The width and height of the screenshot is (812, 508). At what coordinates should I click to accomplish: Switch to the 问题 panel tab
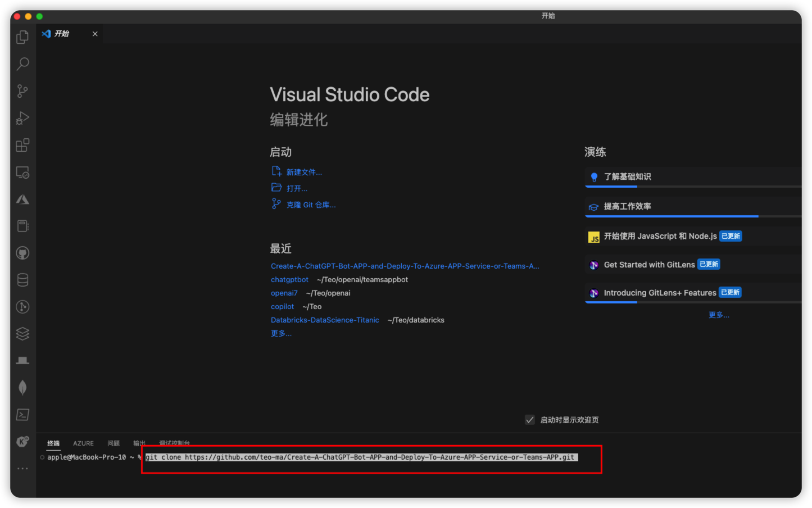click(114, 443)
